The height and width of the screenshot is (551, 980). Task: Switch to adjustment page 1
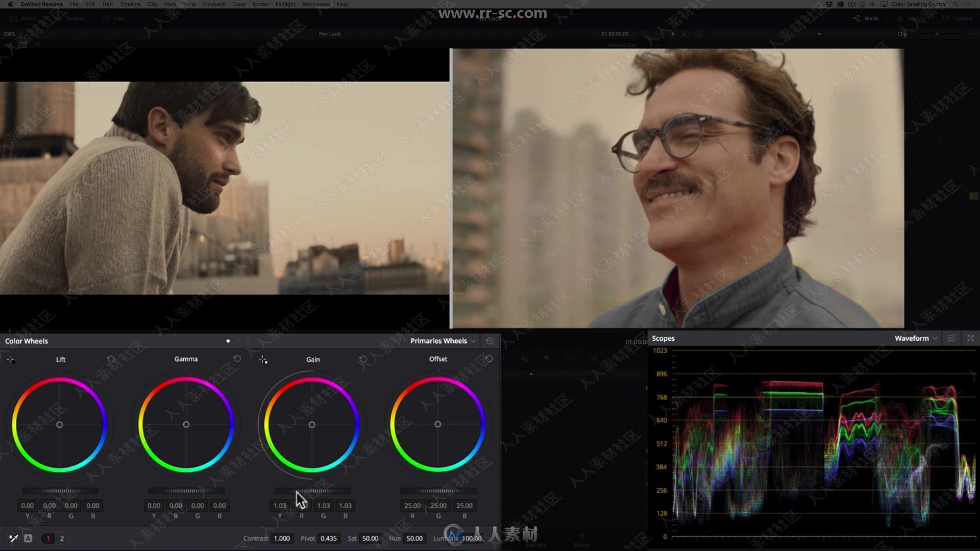click(48, 538)
